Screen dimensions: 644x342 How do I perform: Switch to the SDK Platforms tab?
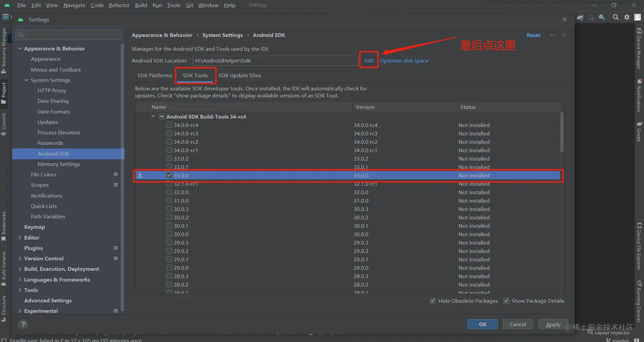[155, 75]
